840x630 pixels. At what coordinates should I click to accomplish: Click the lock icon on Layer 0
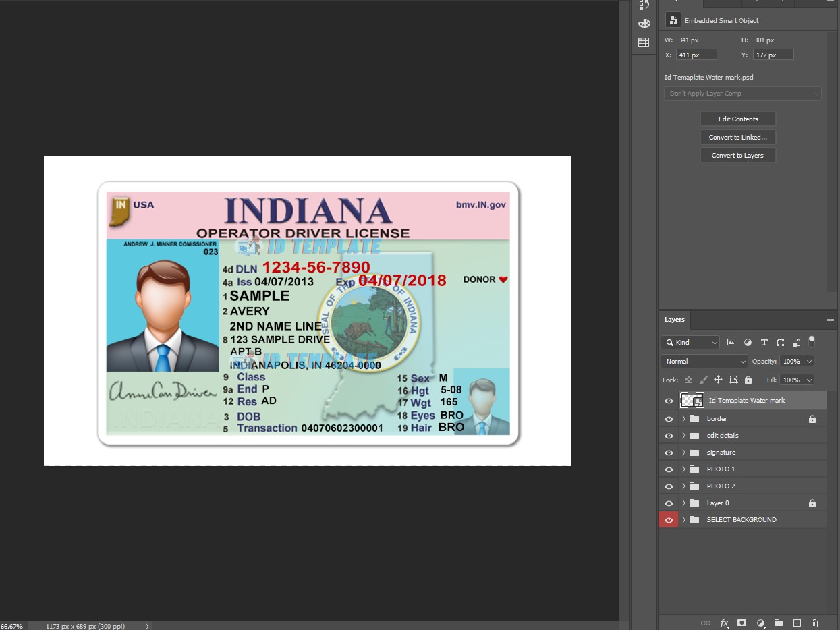[812, 503]
